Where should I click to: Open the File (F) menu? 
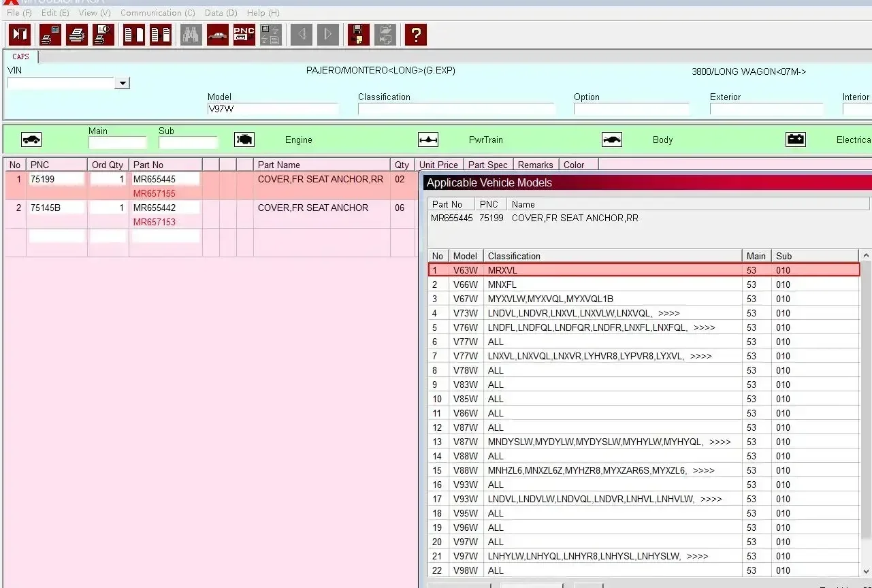tap(19, 13)
